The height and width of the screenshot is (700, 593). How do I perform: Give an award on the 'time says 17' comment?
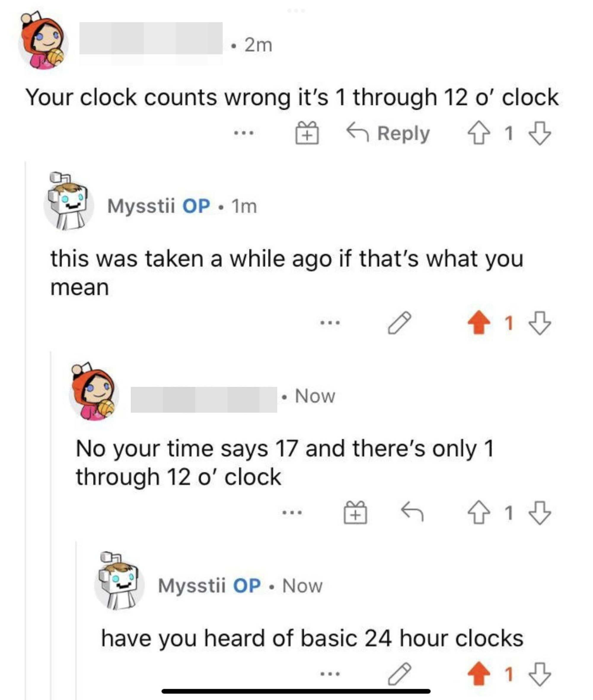[355, 512]
